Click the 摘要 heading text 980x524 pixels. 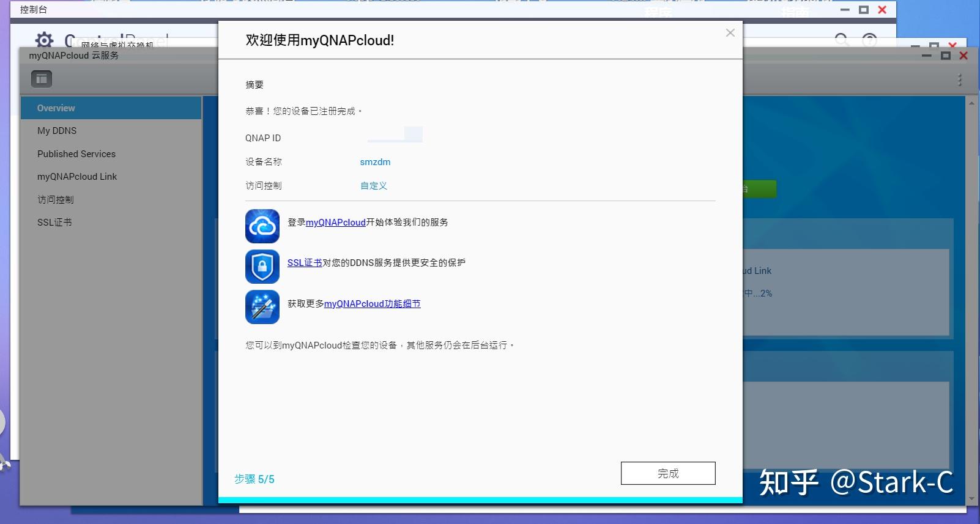[x=254, y=85]
